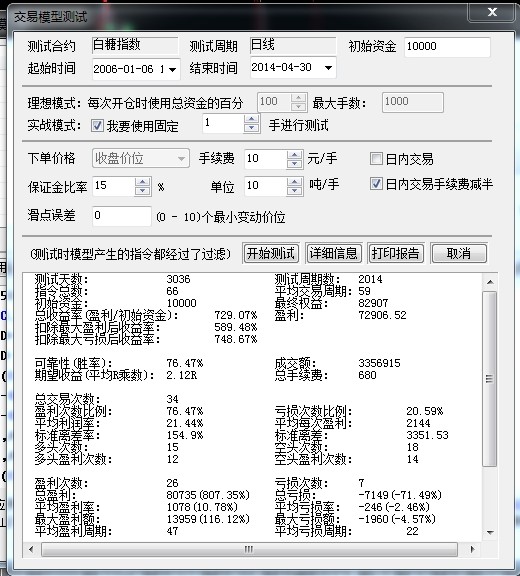This screenshot has width=520, height=576.
Task: Click the 打印报告 button
Action: [x=396, y=253]
